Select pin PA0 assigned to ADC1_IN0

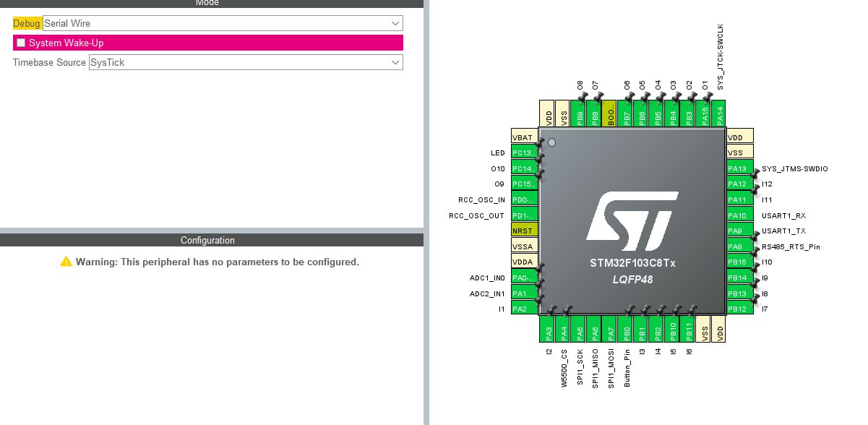pyautogui.click(x=525, y=278)
